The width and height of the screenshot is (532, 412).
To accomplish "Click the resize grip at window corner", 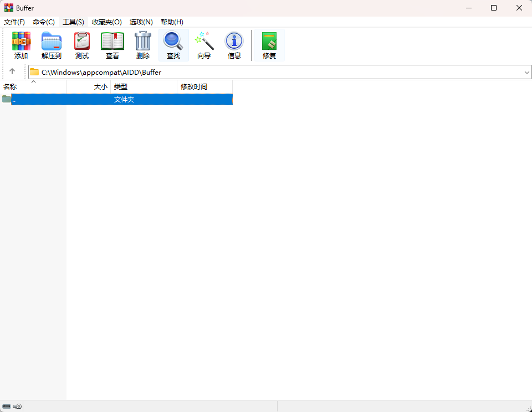I will point(529,409).
